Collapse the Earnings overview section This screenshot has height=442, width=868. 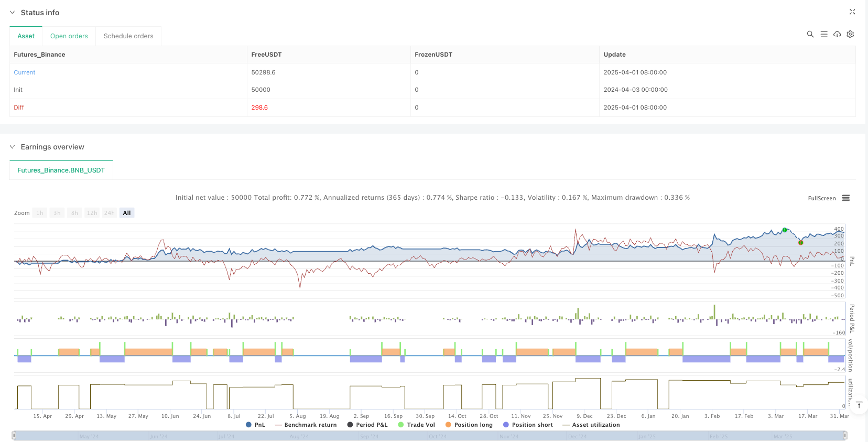point(13,147)
